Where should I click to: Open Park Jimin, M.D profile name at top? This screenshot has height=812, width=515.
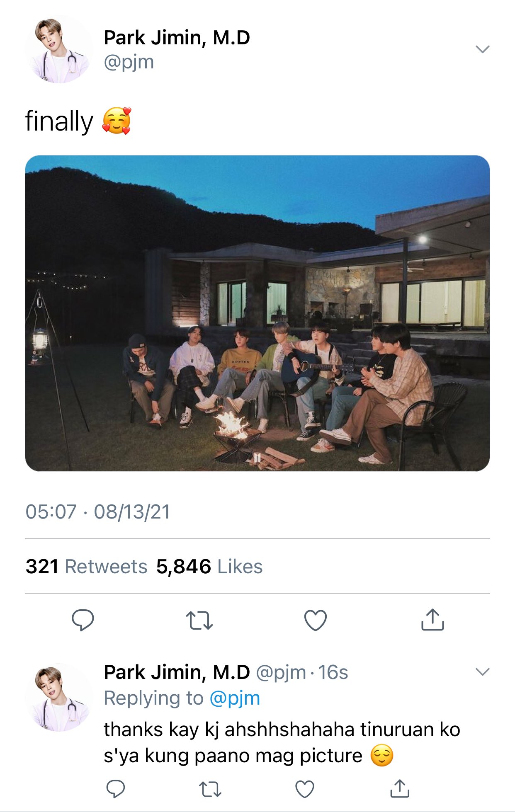click(177, 38)
